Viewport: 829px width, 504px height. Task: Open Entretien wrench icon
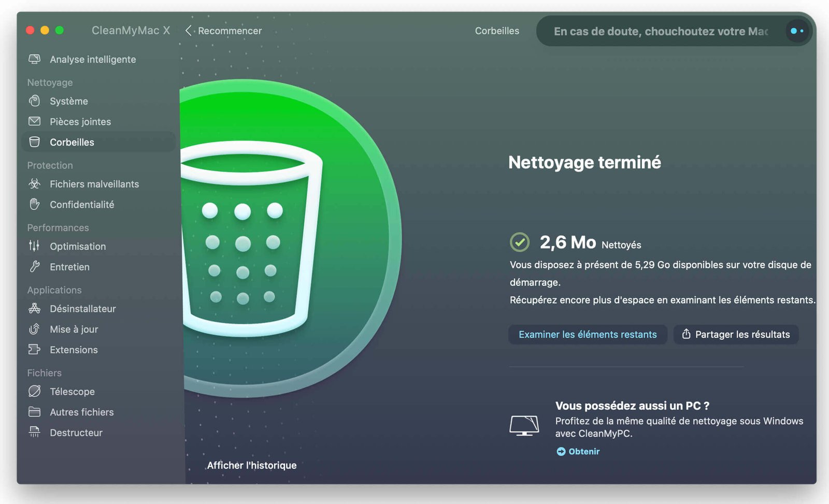click(x=34, y=266)
